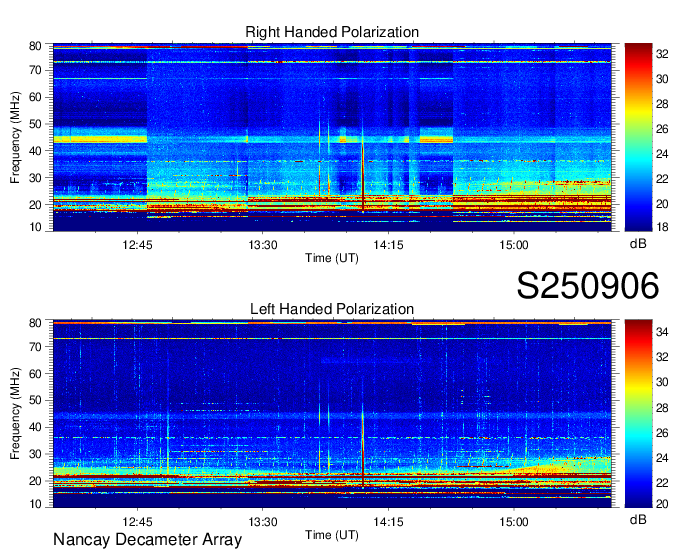Image resolution: width=680 pixels, height=552 pixels.
Task: Click the upper plot's color scale bar
Action: click(x=638, y=137)
